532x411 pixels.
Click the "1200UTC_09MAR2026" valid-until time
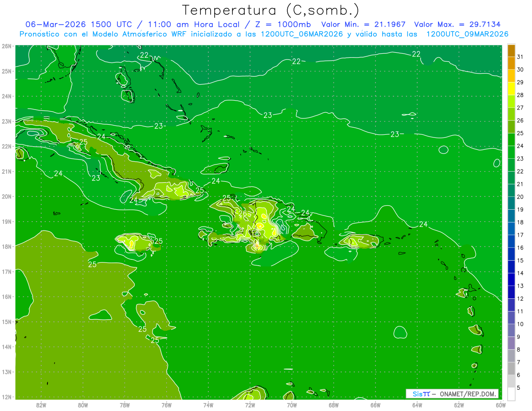[467, 34]
